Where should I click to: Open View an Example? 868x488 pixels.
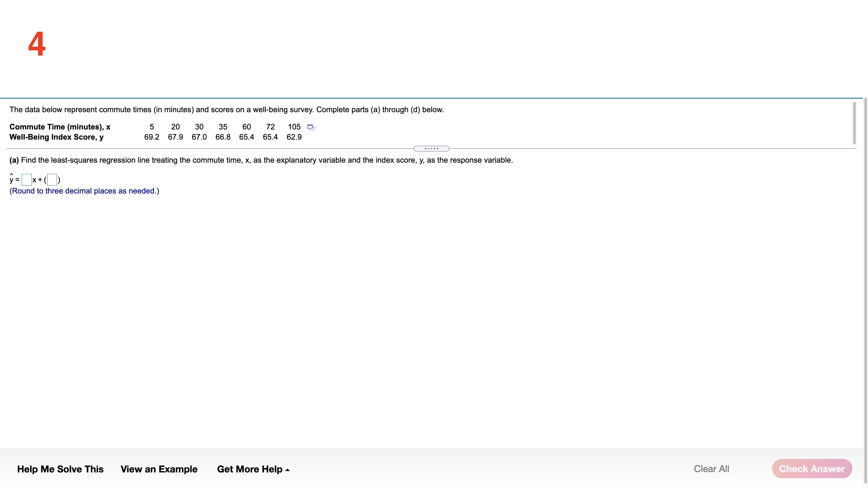(x=159, y=469)
